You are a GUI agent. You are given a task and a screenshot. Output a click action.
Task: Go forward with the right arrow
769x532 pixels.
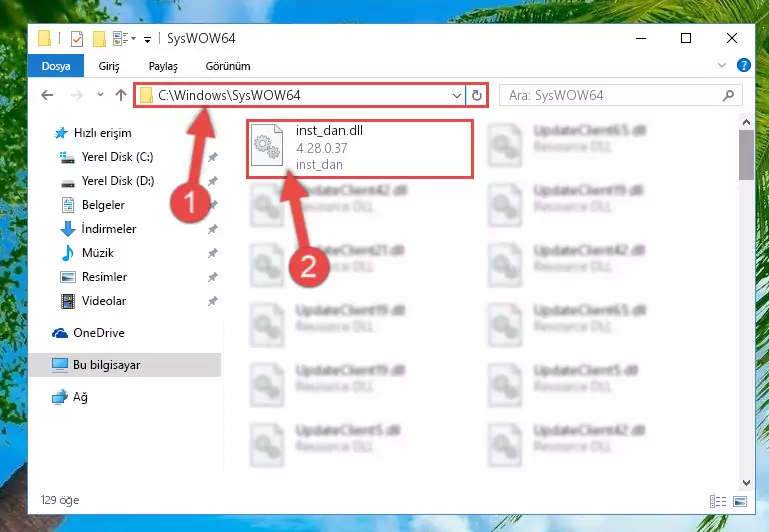(x=77, y=95)
